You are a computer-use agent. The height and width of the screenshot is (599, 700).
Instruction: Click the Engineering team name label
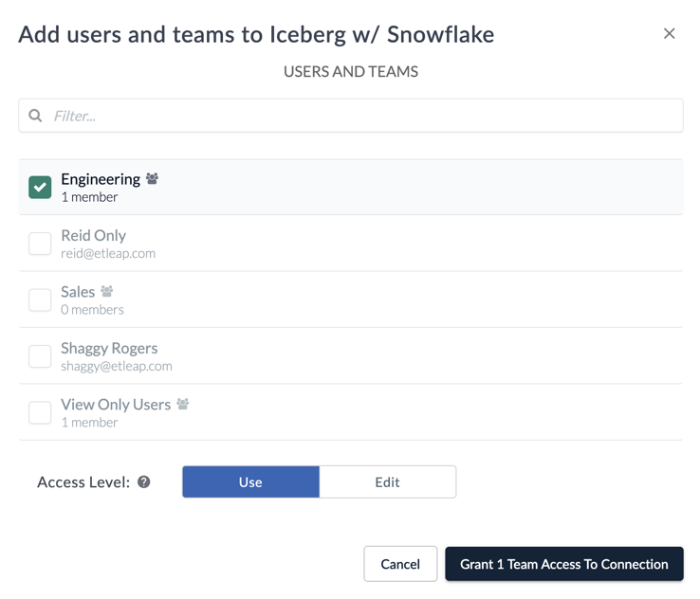tap(101, 179)
